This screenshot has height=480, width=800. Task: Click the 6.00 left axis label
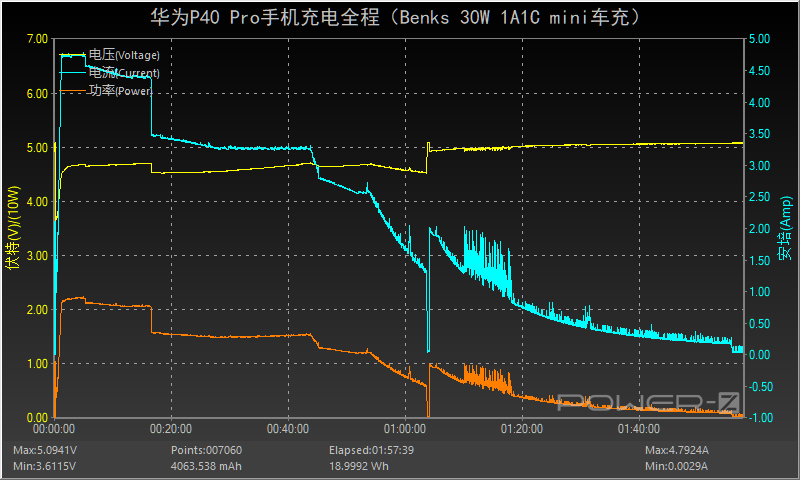click(37, 94)
